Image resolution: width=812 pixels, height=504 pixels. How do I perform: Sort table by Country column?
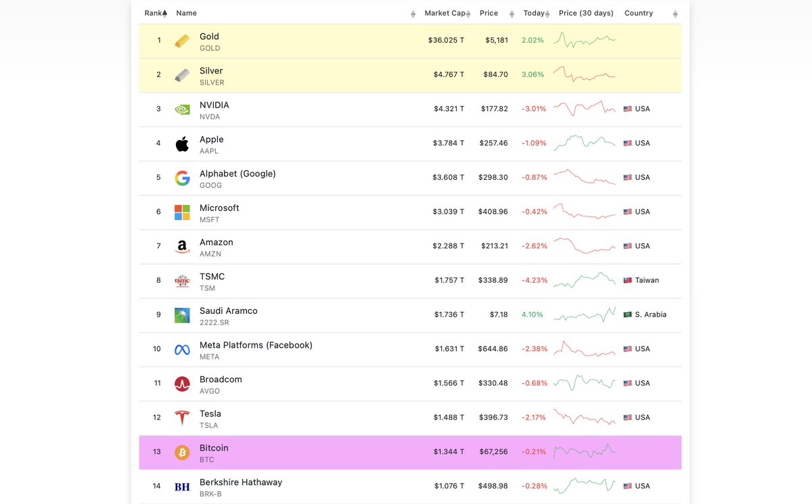(x=639, y=13)
